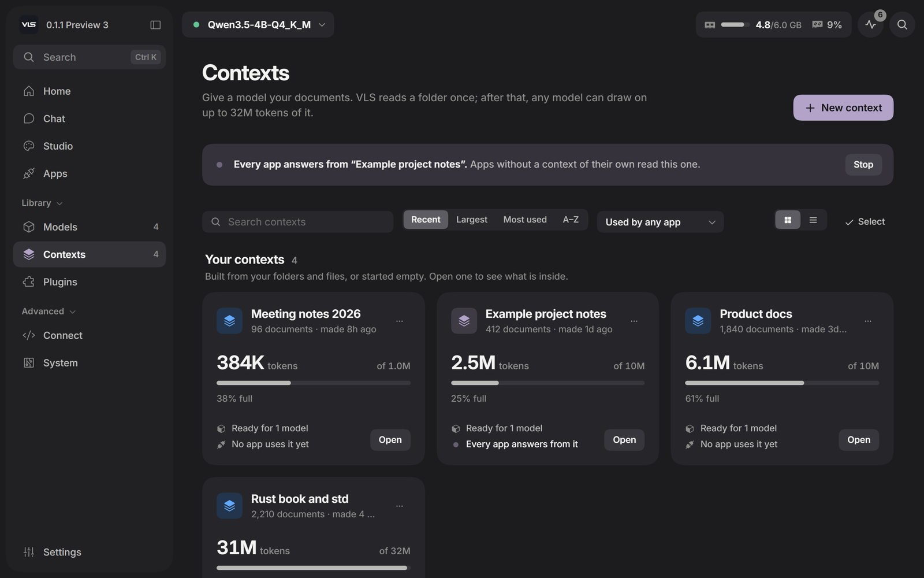Open Settings at the sidebar bottom

tap(90, 552)
